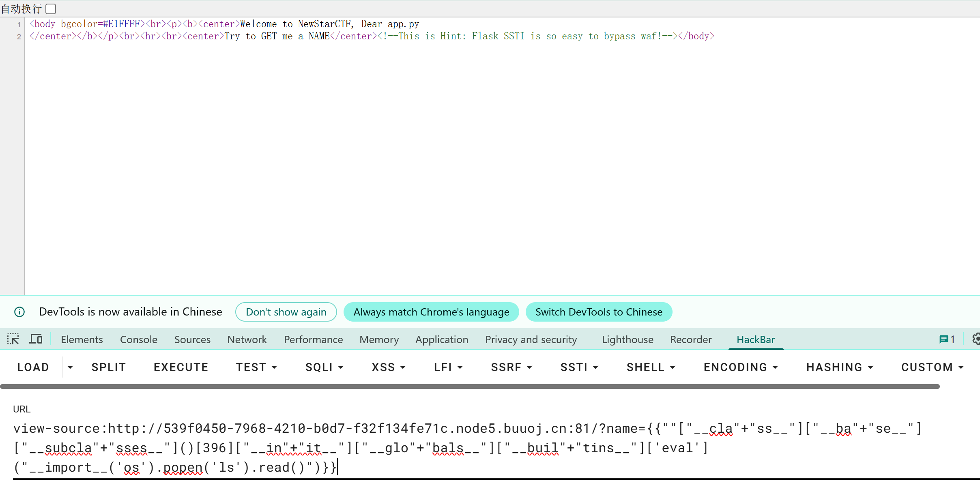This screenshot has height=481, width=980.
Task: Open the SQLI dropdown menu
Action: pyautogui.click(x=324, y=367)
